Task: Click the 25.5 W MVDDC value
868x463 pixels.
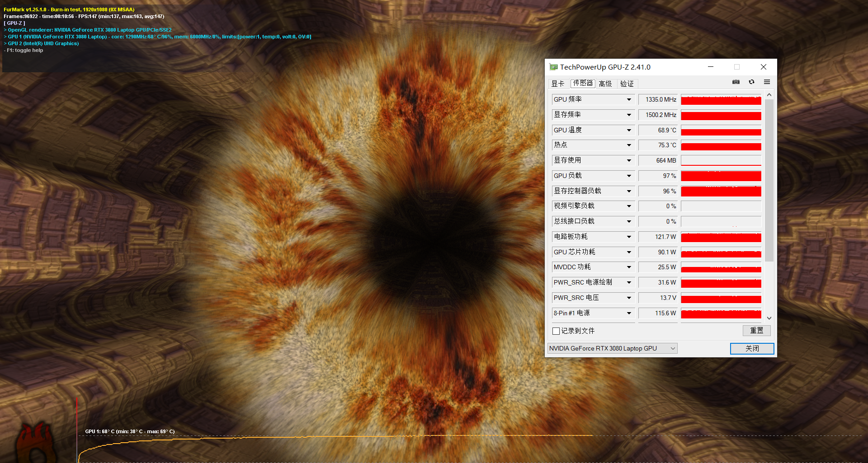Action: (658, 267)
